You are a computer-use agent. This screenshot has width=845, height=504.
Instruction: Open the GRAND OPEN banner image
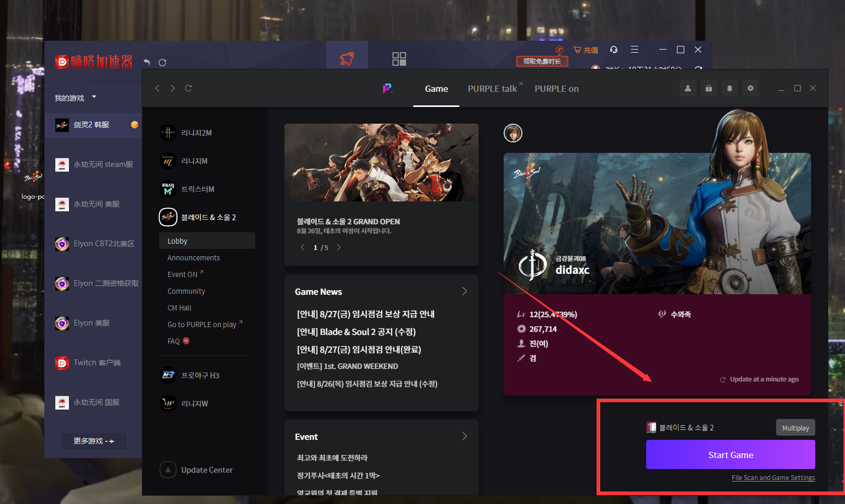pyautogui.click(x=382, y=162)
